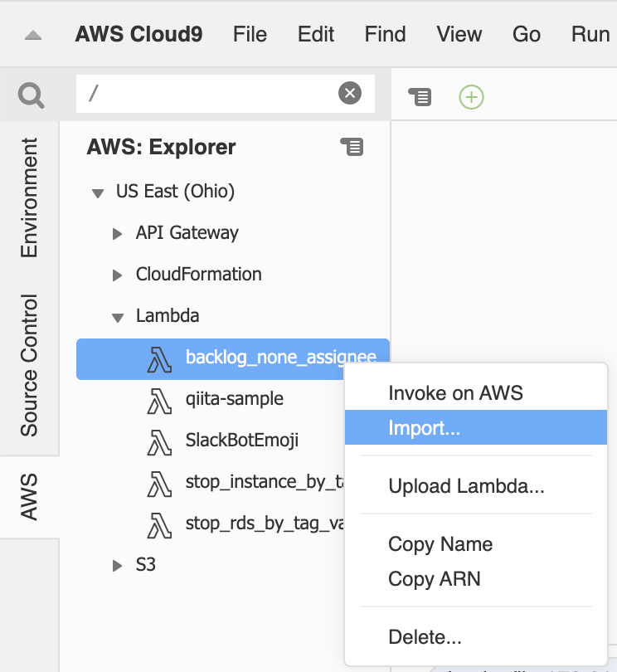Open the Environment side tab
The height and width of the screenshot is (672, 617).
click(30, 197)
